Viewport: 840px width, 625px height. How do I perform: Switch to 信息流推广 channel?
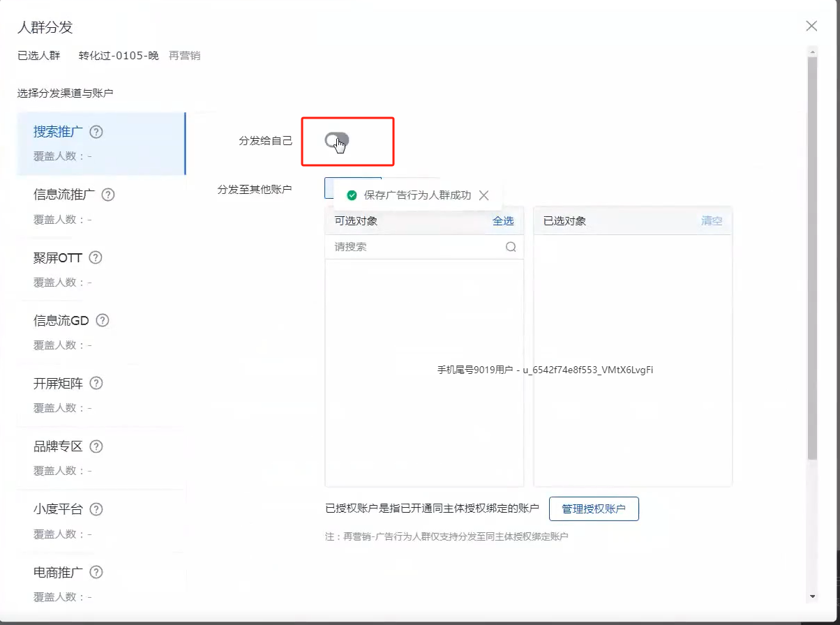pyautogui.click(x=101, y=206)
